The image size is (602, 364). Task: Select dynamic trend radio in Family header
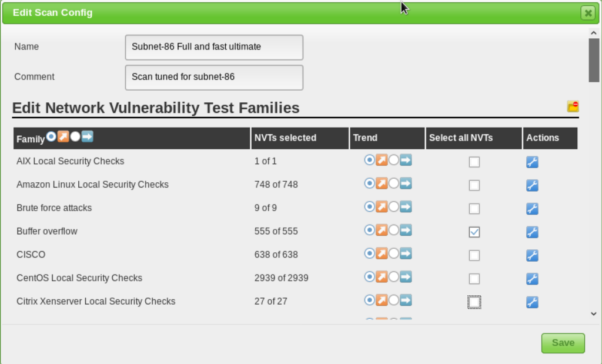click(51, 136)
